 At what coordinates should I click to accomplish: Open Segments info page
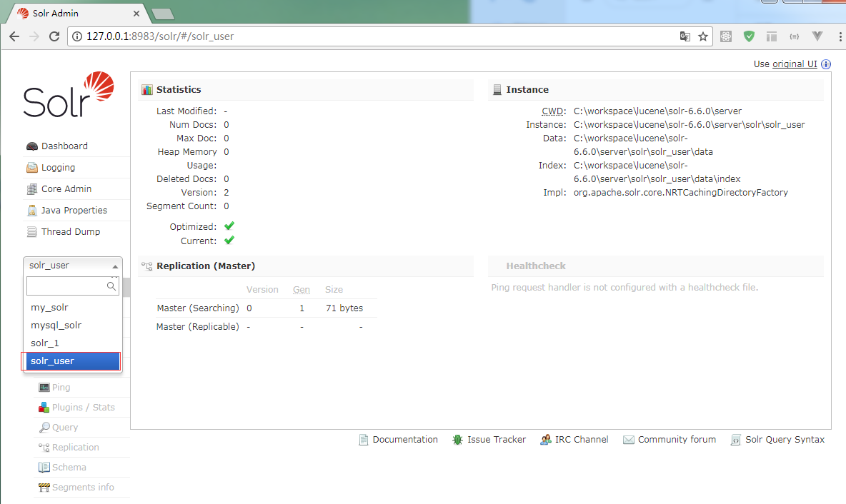coord(83,488)
